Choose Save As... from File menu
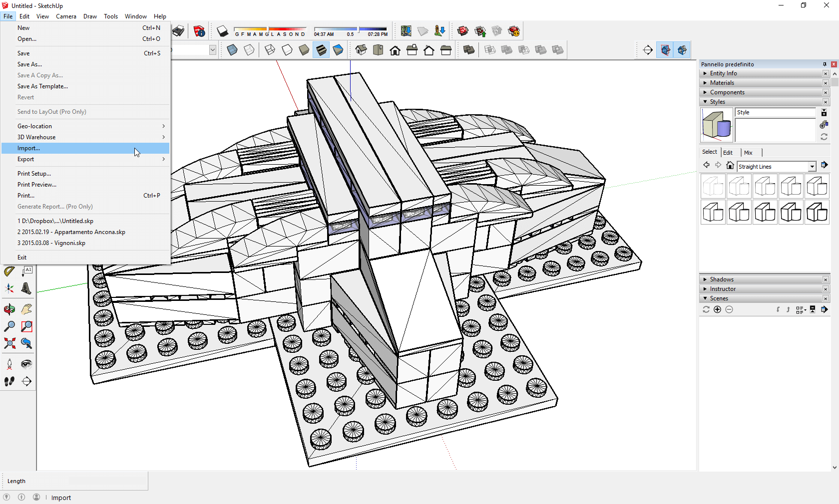This screenshot has height=504, width=839. click(85, 64)
